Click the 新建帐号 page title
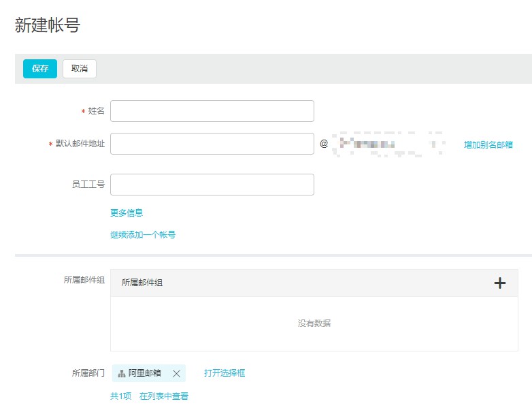Image resolution: width=532 pixels, height=408 pixels. click(48, 26)
